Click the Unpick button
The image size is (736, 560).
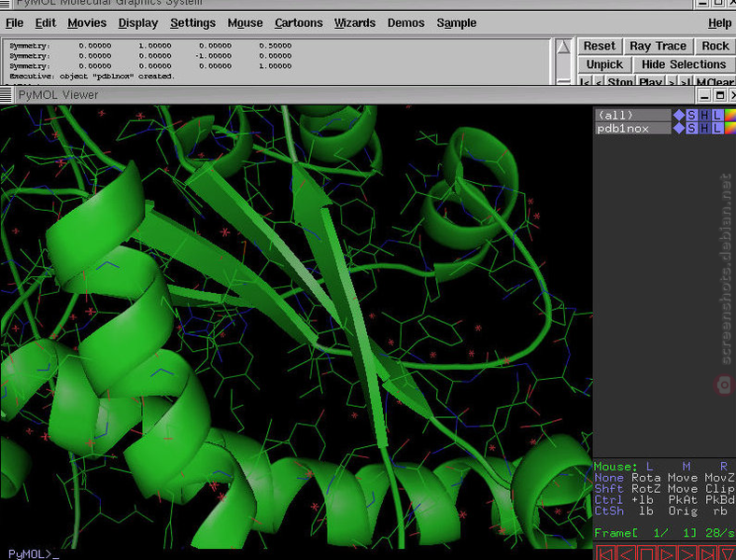(x=604, y=64)
